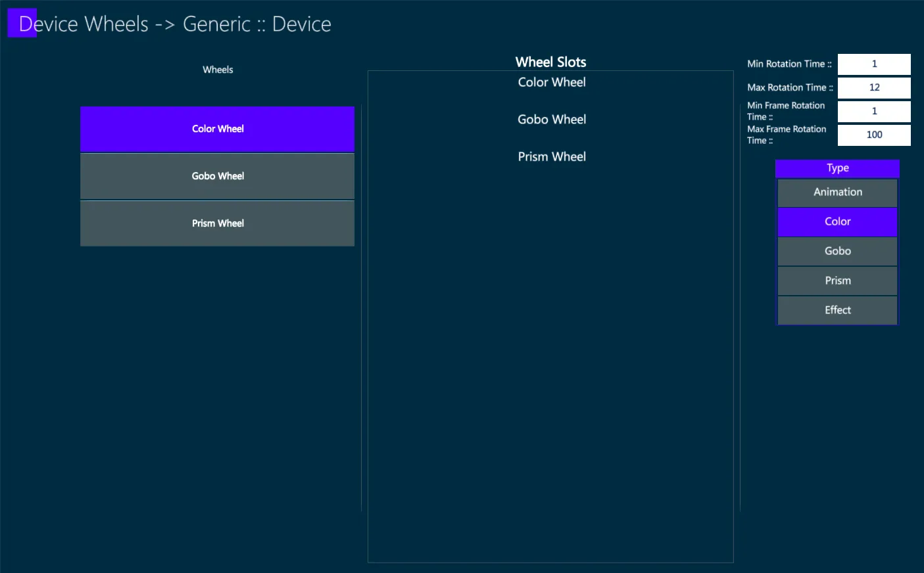Click the Min Frame Rotation Time label
Image resolution: width=924 pixels, height=573 pixels.
click(x=786, y=111)
